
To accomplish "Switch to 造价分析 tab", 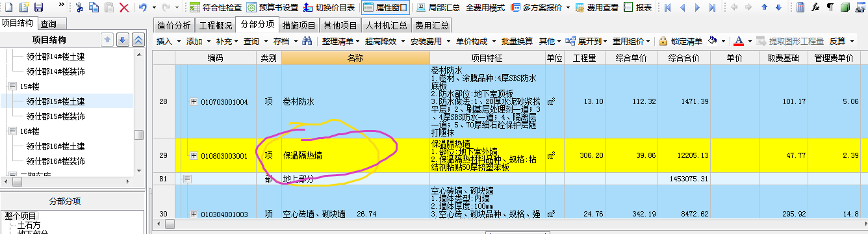I will point(174,25).
